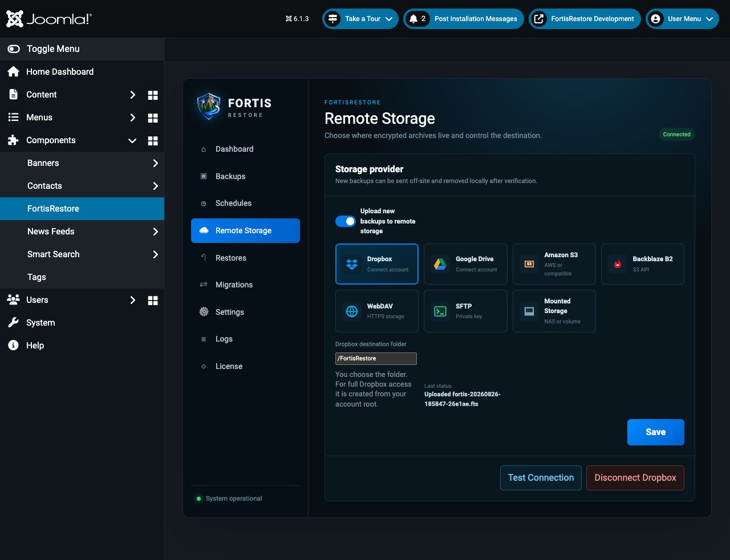
Task: Open the Content dashboard grid icon
Action: tap(153, 95)
